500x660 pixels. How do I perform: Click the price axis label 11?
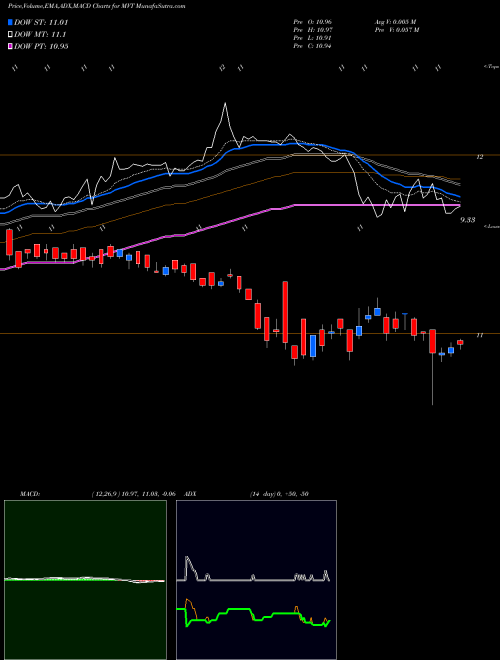click(x=479, y=335)
